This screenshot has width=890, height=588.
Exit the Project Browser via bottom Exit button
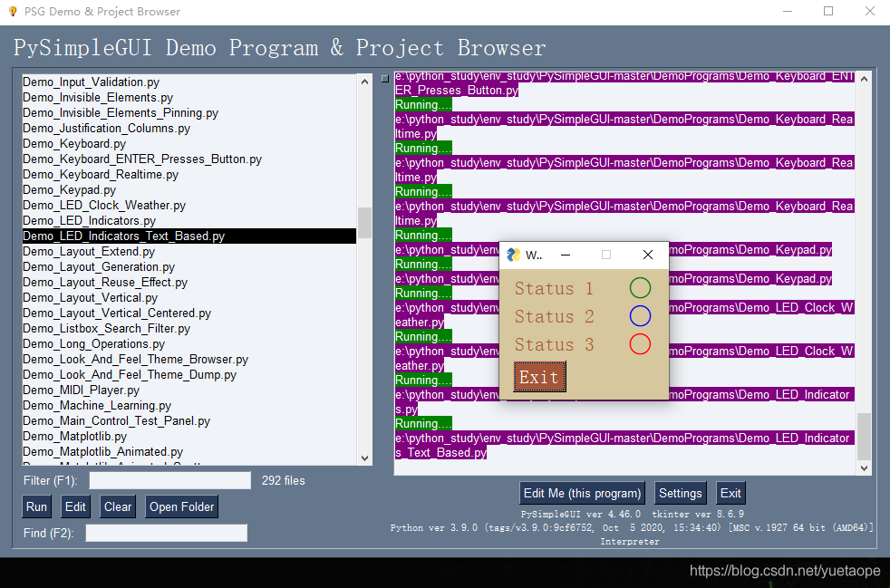730,493
